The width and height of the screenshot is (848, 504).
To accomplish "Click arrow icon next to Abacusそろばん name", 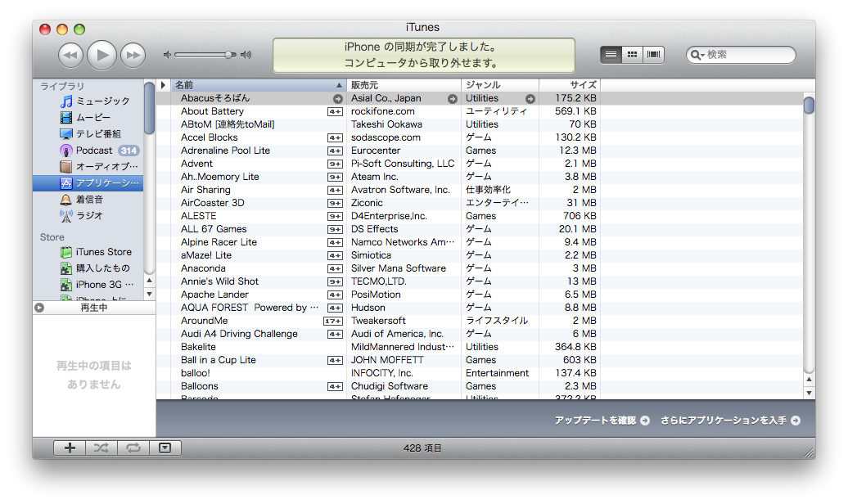I will tap(338, 98).
